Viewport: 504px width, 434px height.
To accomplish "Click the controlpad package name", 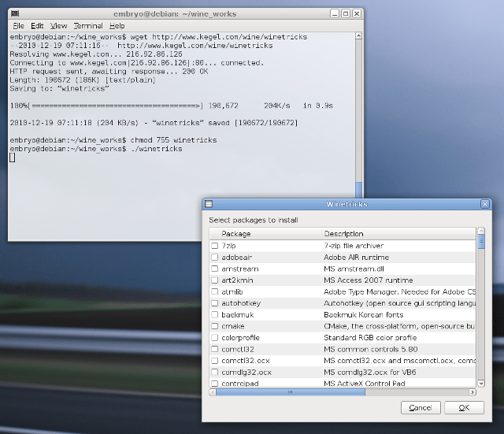I will coord(240,384).
